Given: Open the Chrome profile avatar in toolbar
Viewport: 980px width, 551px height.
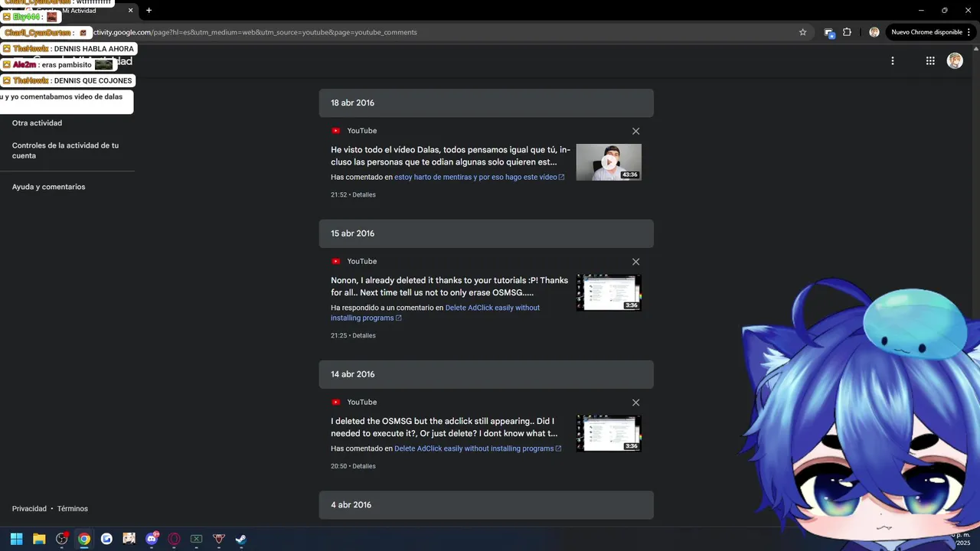Looking at the screenshot, I should [874, 32].
